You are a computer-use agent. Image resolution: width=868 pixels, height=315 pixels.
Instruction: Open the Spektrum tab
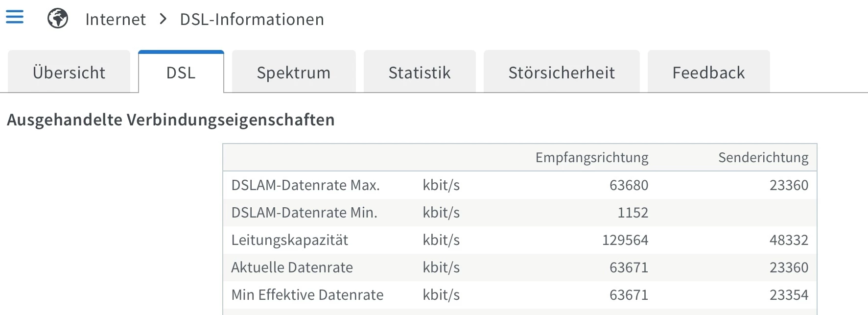click(294, 73)
